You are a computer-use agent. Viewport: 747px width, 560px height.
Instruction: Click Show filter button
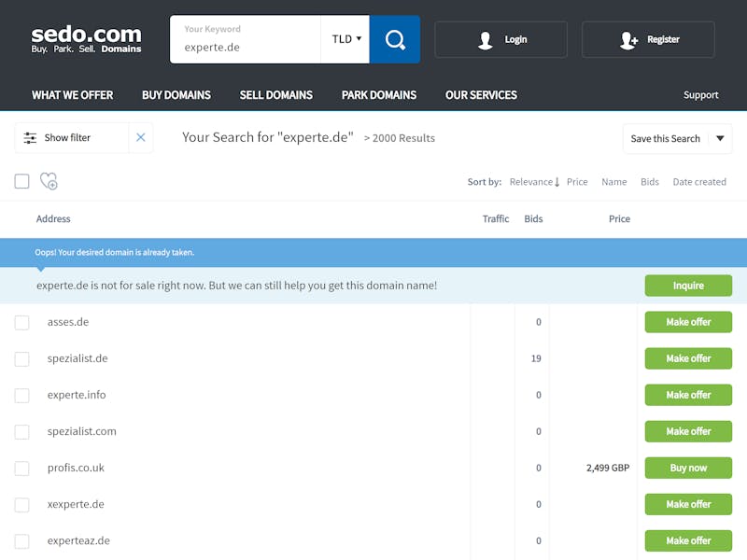(x=72, y=137)
